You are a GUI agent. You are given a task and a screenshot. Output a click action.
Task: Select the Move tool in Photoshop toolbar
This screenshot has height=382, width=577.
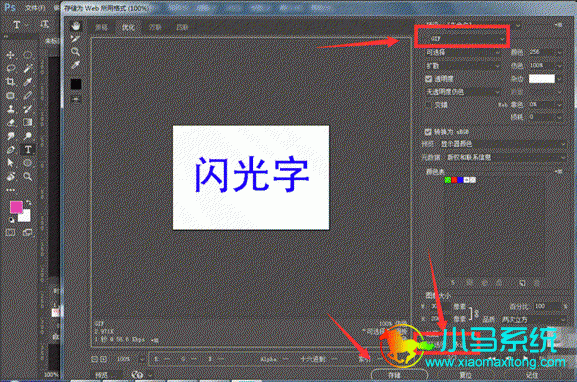tap(10, 55)
